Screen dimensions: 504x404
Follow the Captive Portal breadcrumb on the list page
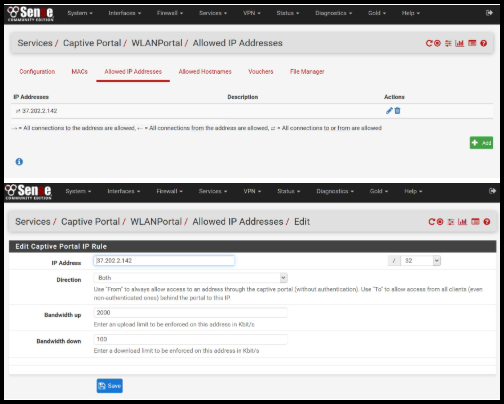(x=92, y=43)
